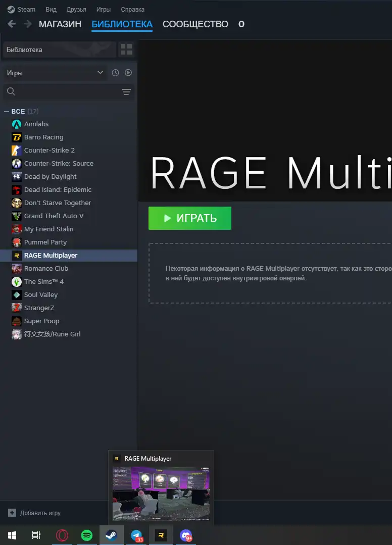Click the Steam taskbar icon
The image size is (392, 545).
(x=112, y=535)
